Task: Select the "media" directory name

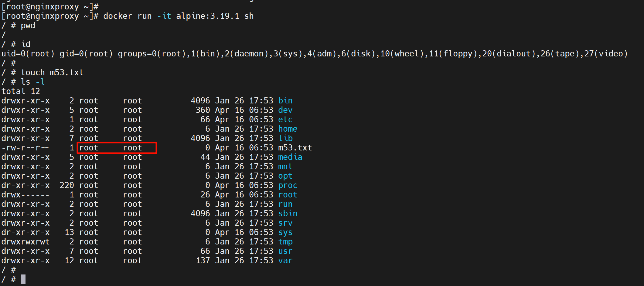Action: click(x=290, y=157)
